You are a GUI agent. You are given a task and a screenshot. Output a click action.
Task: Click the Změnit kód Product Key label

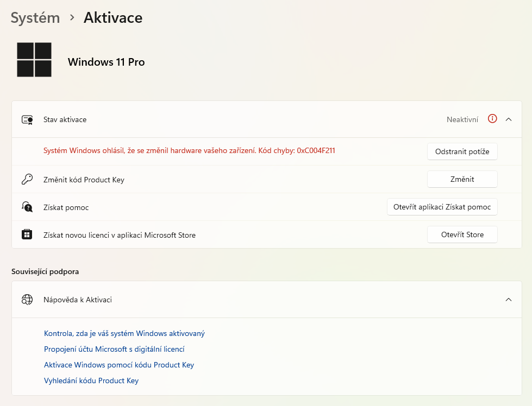(x=84, y=180)
